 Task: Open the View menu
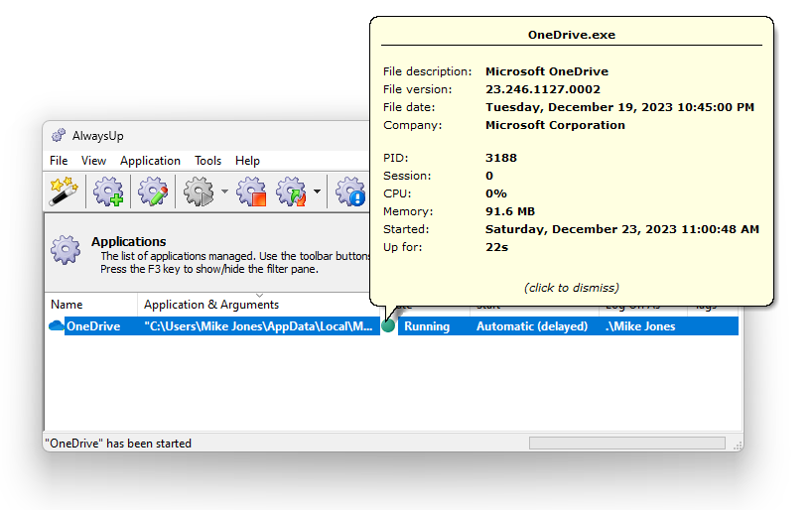click(x=93, y=161)
